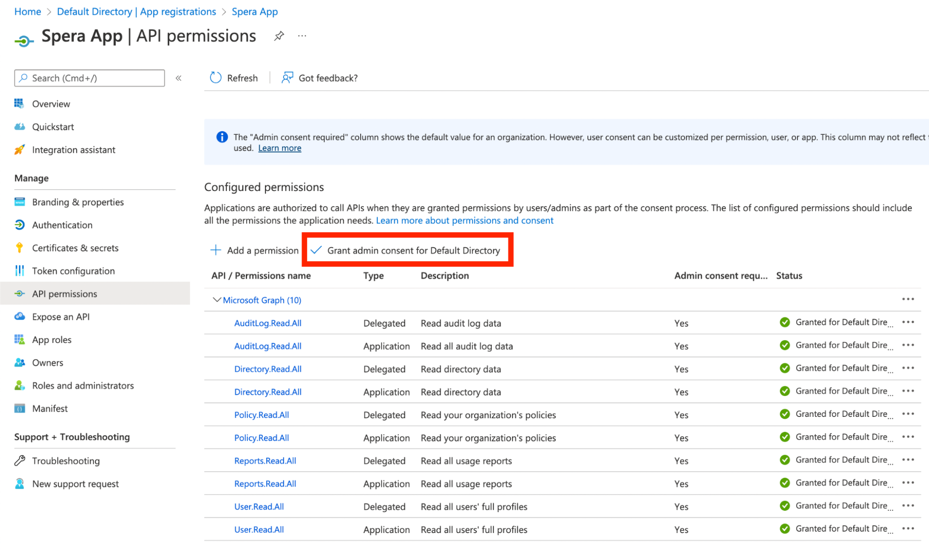Click Add a permission
This screenshot has width=929, height=560.
point(255,250)
